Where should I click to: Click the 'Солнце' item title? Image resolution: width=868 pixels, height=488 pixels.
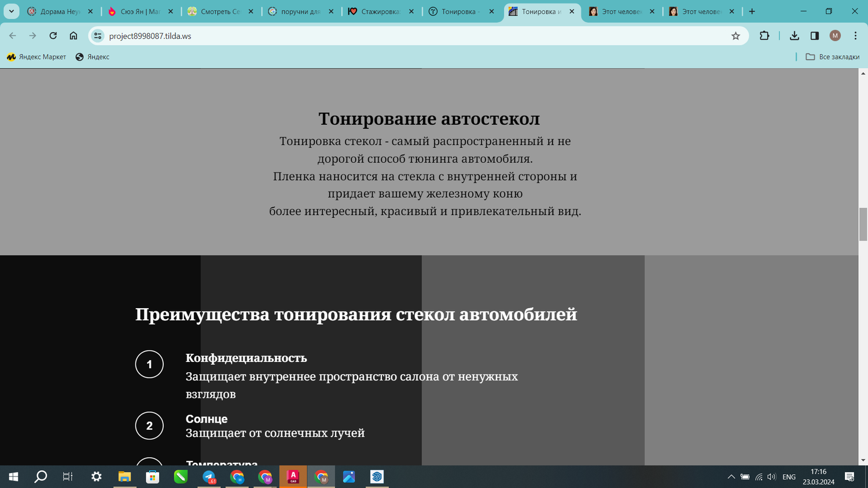[x=207, y=419]
